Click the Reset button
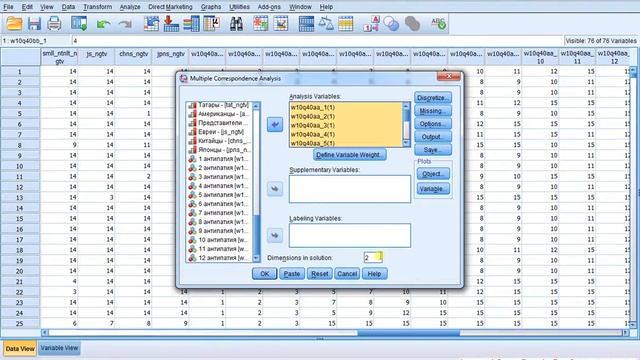 tap(320, 274)
